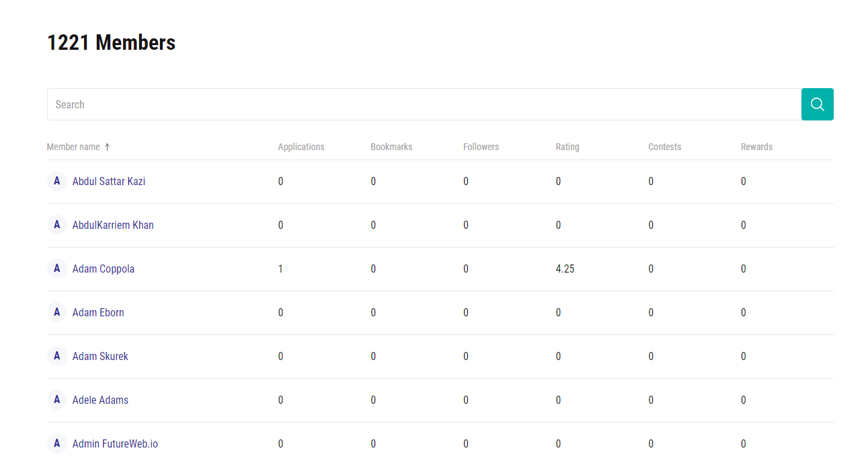The width and height of the screenshot is (868, 463).
Task: Focus the member Search input field
Action: 424,104
